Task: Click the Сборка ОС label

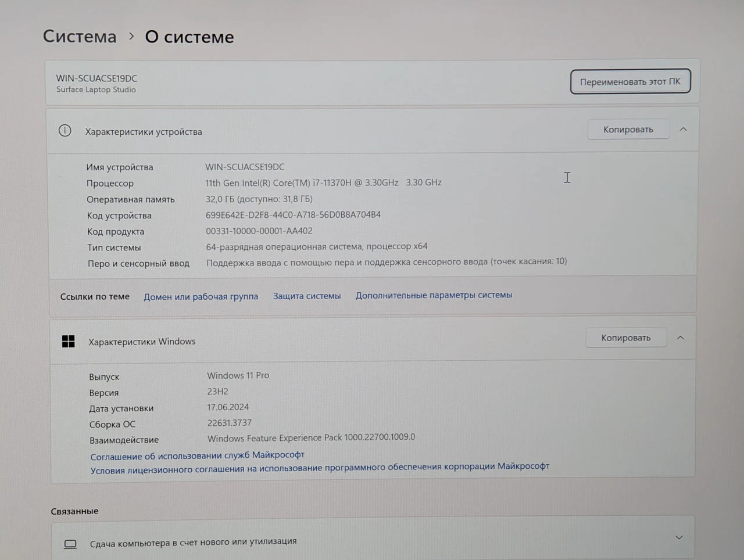Action: click(112, 424)
